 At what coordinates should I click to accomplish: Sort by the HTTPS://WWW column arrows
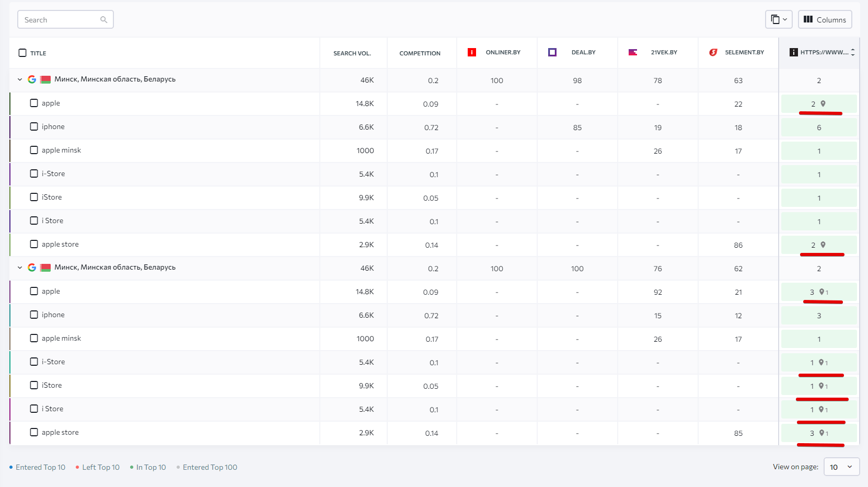pyautogui.click(x=853, y=52)
